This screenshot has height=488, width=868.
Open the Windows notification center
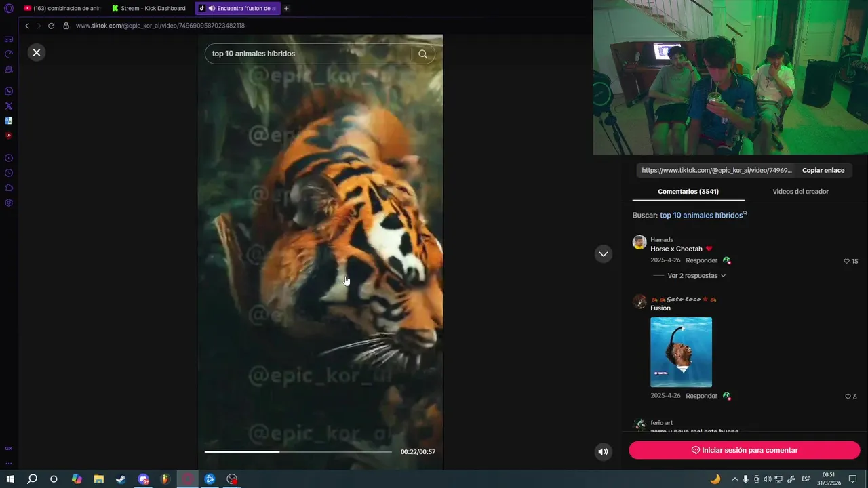pos(853,479)
